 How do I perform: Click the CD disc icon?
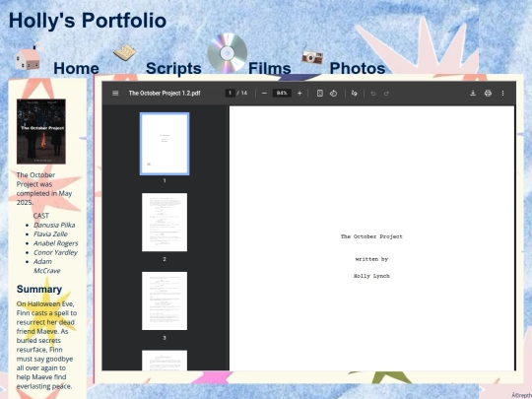[x=227, y=53]
